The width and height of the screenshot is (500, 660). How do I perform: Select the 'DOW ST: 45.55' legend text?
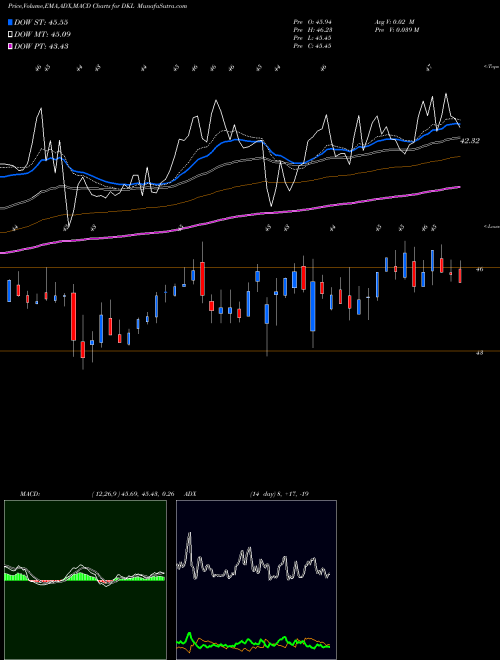[41, 22]
